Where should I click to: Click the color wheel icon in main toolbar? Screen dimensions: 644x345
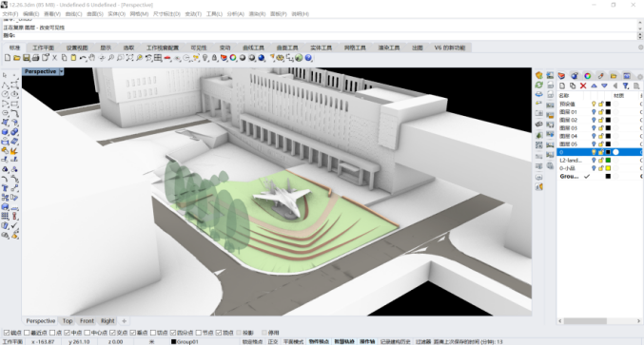[x=233, y=58]
